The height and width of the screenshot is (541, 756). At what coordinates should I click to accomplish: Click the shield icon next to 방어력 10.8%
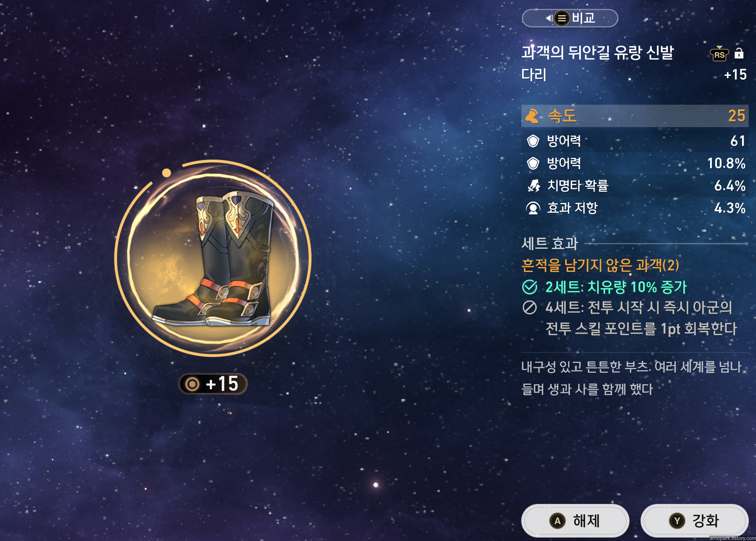(533, 163)
